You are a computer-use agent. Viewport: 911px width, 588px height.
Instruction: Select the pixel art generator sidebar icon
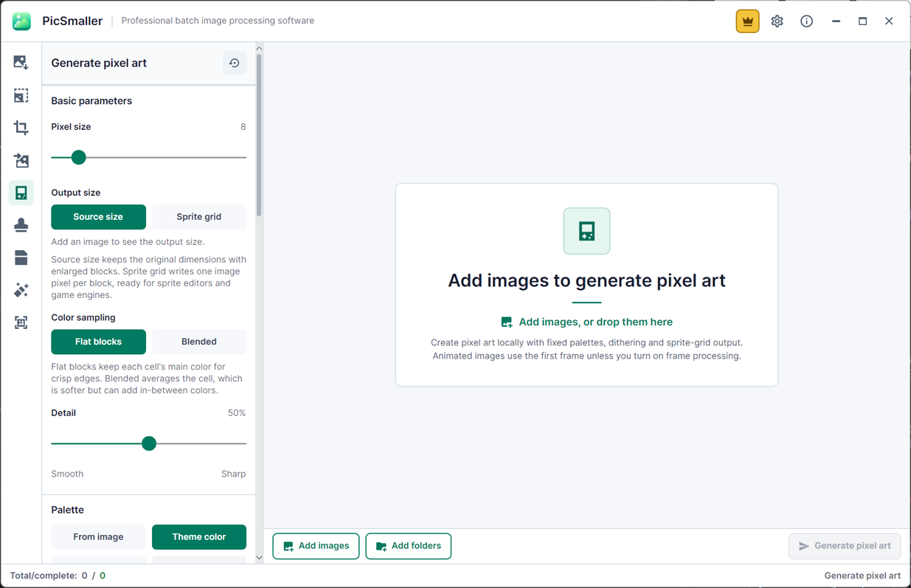point(21,193)
